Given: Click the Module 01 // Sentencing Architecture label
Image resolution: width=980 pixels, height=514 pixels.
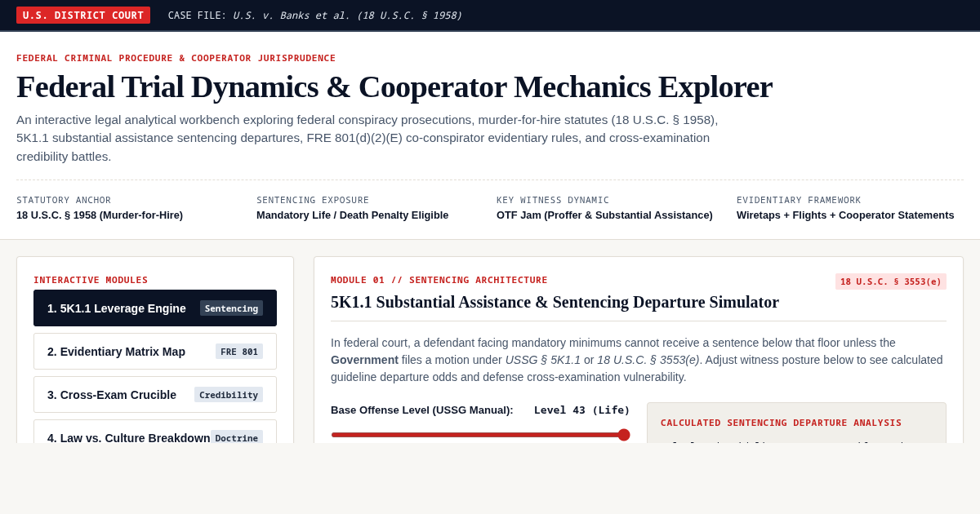Looking at the screenshot, I should pos(439,280).
